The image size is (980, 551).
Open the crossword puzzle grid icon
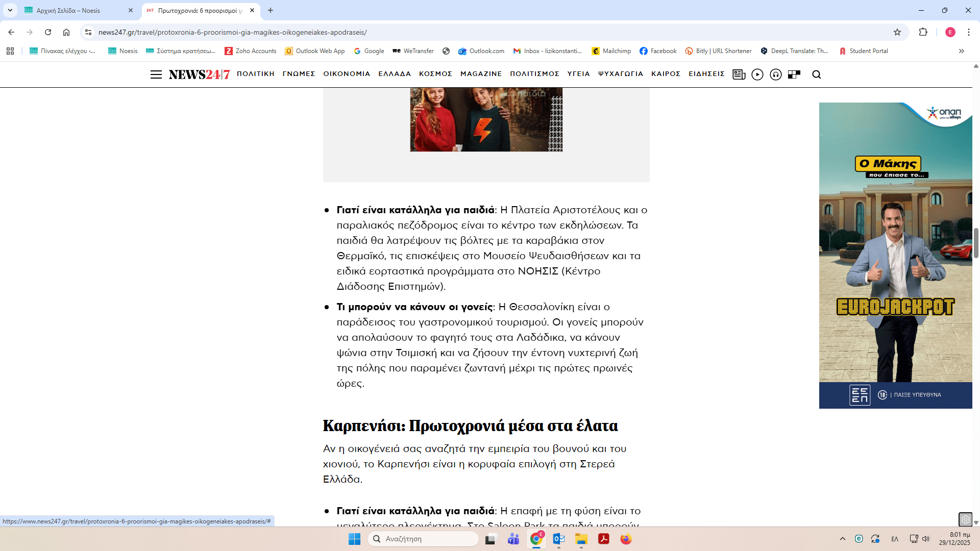[x=794, y=74]
